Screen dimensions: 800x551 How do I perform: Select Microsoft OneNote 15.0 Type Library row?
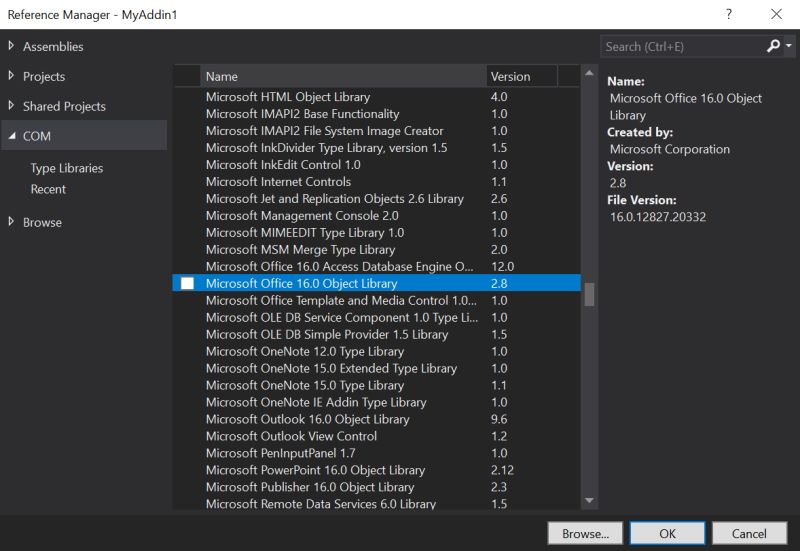[x=377, y=385]
